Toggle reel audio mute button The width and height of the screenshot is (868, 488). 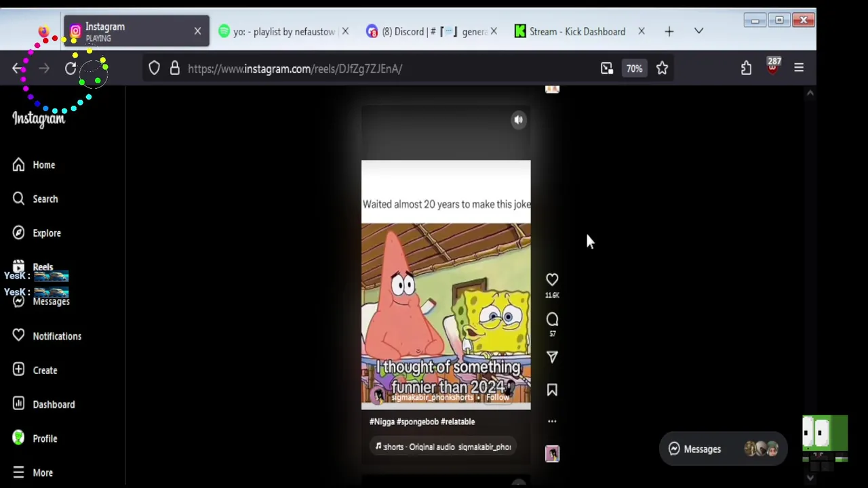click(518, 120)
